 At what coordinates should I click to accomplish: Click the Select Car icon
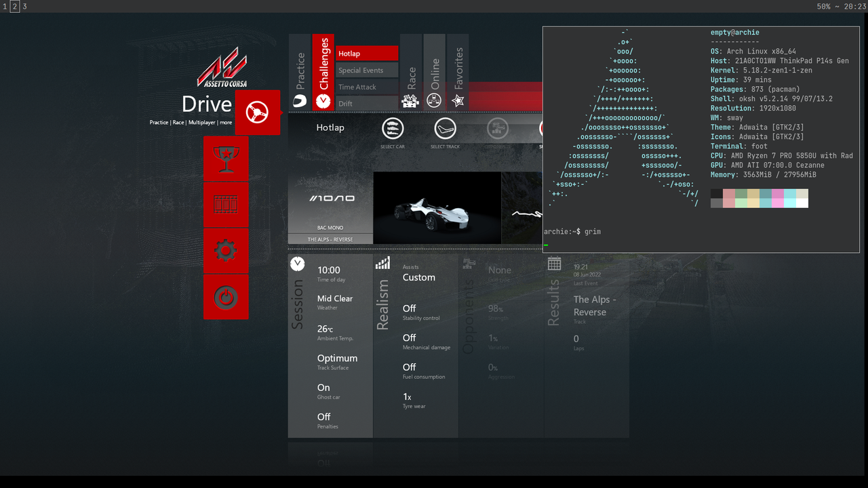point(393,128)
